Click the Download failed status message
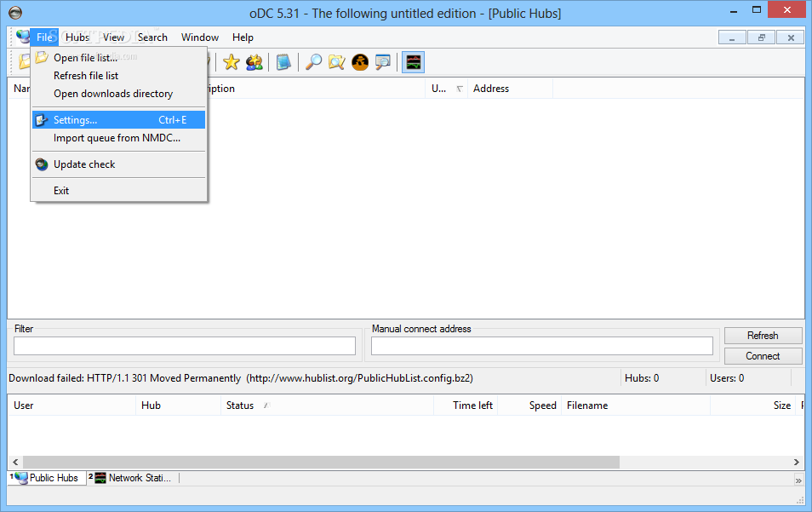Image resolution: width=812 pixels, height=512 pixels. 241,378
